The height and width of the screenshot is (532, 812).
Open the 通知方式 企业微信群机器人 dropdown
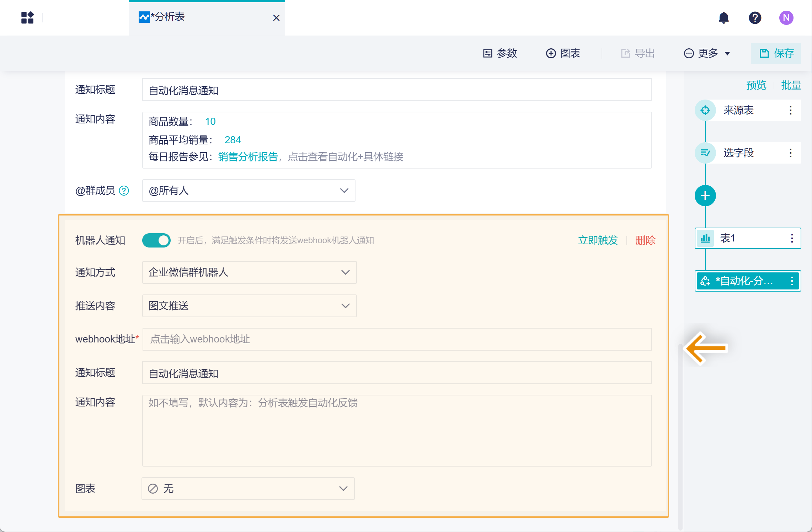pos(249,272)
